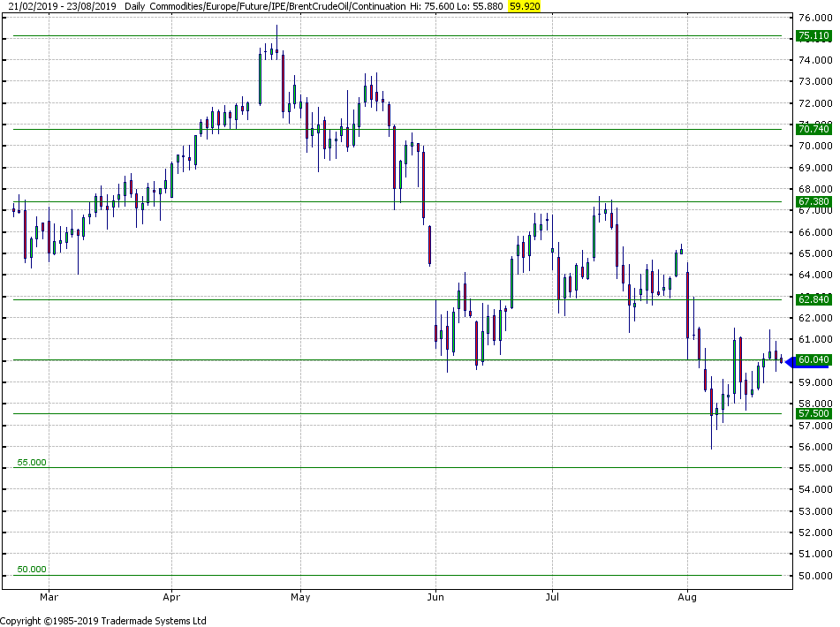
Task: Click the May label on time axis
Action: point(300,597)
